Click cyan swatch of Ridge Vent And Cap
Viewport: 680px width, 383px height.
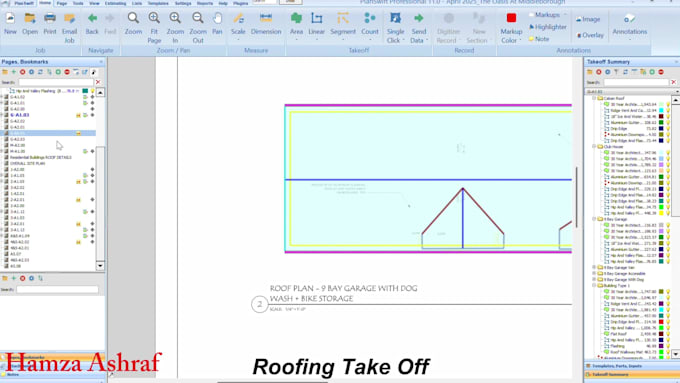click(661, 111)
